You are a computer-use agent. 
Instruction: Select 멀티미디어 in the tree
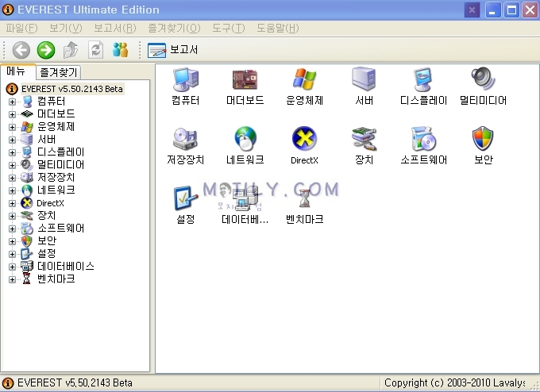pyautogui.click(x=60, y=165)
